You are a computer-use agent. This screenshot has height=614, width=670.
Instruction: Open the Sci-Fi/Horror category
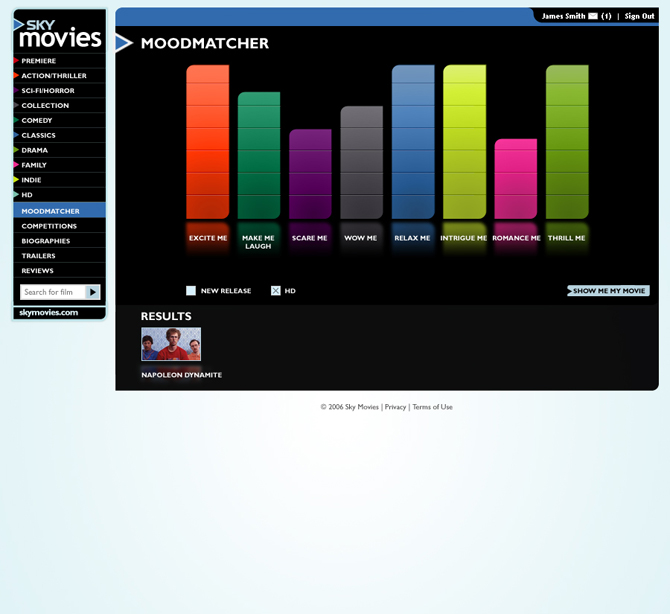pos(48,91)
